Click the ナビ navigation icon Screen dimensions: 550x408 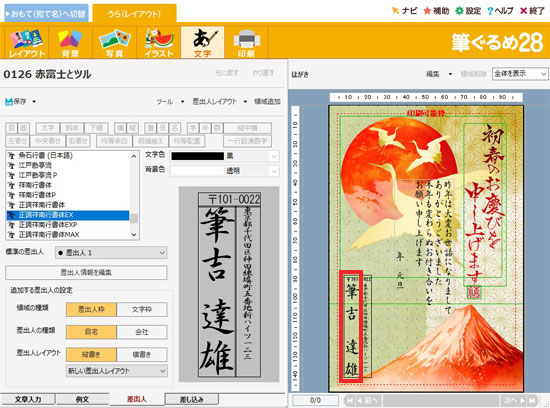coord(404,11)
